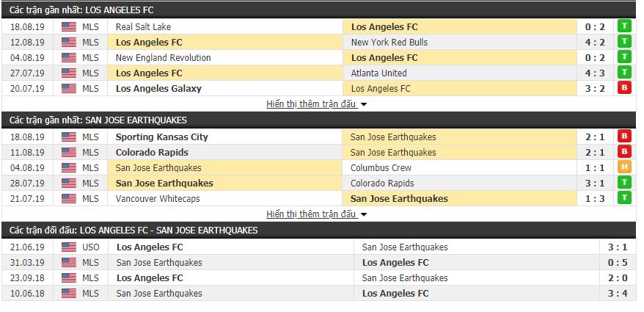Click the US flag on the 04.08.19 Columbus Crew row
Viewport: 644px width, 312px height.
(x=68, y=167)
